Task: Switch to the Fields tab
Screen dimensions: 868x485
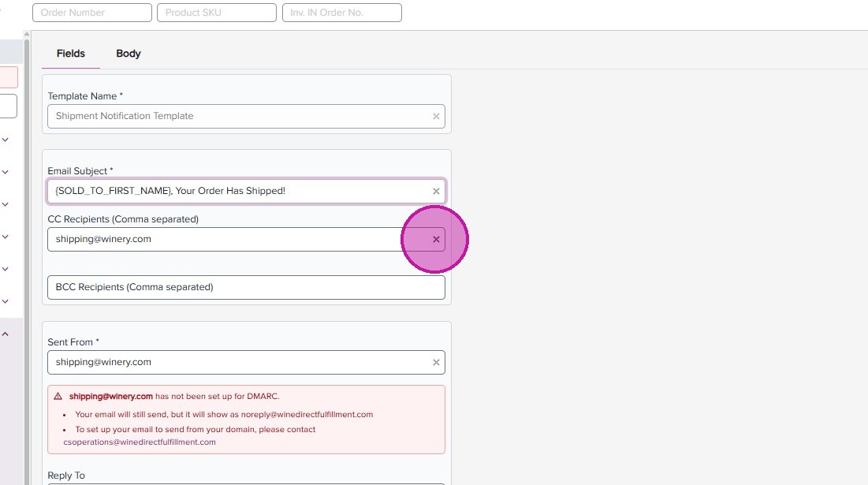Action: tap(71, 54)
